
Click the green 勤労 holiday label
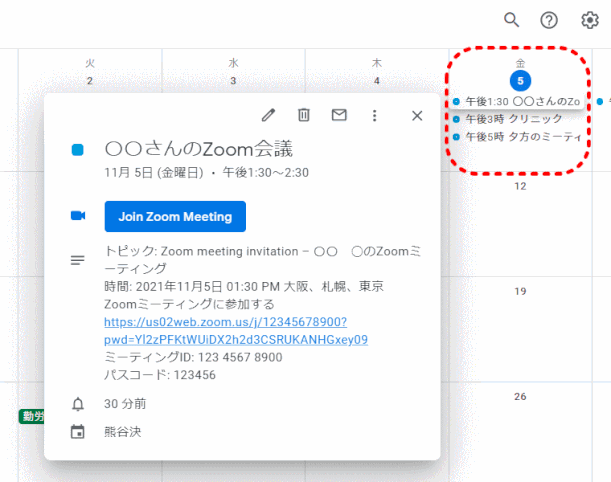[x=32, y=417]
